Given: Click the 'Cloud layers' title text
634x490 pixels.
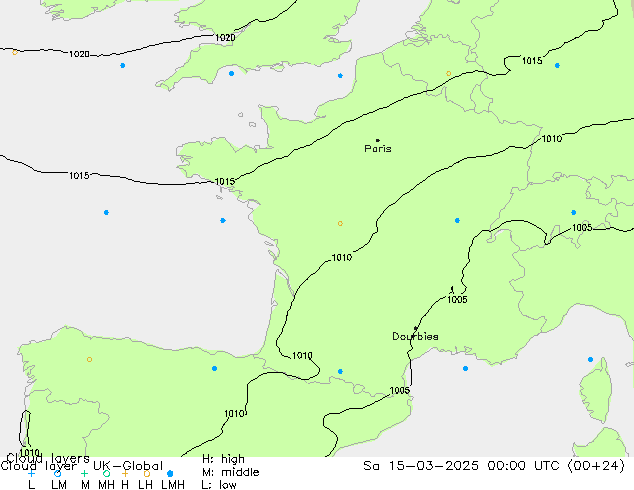Looking at the screenshot, I should (x=48, y=458).
